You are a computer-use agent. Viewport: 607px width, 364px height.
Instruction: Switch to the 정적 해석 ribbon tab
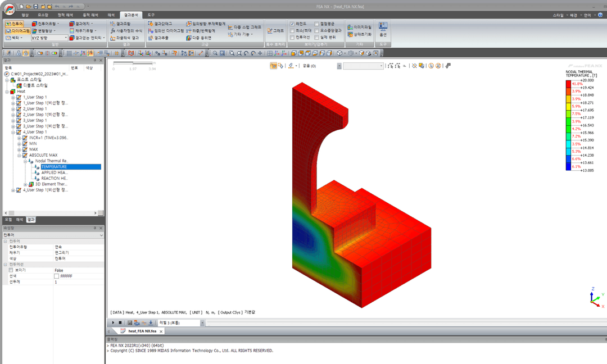(65, 15)
